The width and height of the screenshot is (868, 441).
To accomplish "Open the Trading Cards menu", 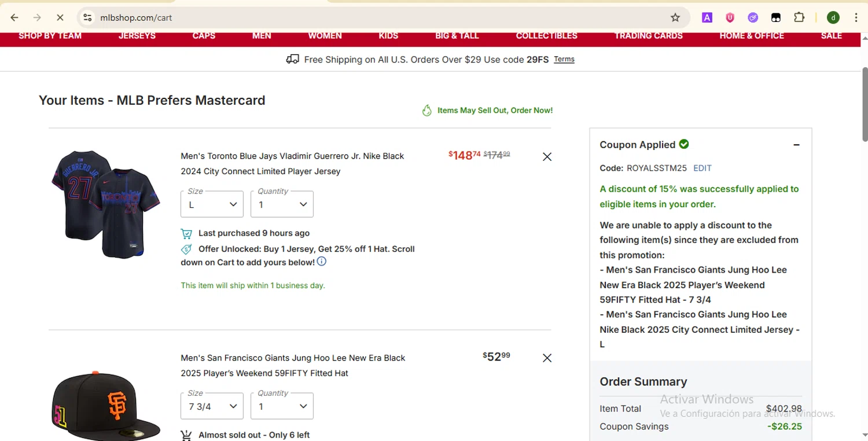I will click(649, 36).
